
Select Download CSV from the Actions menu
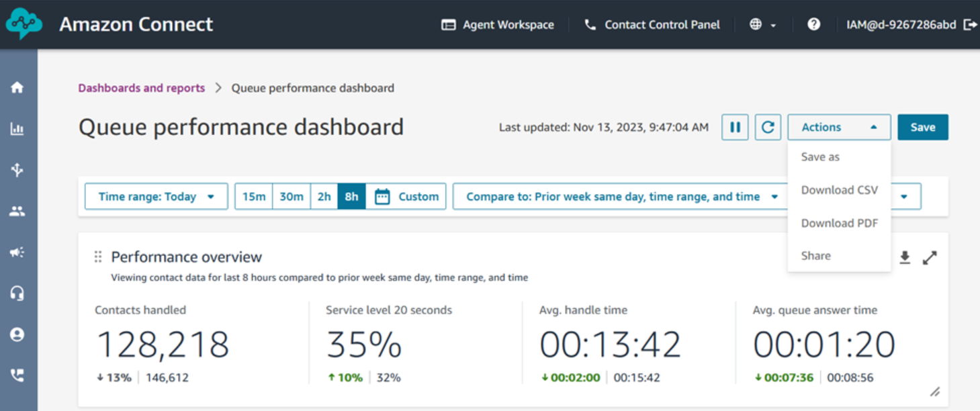pos(840,190)
